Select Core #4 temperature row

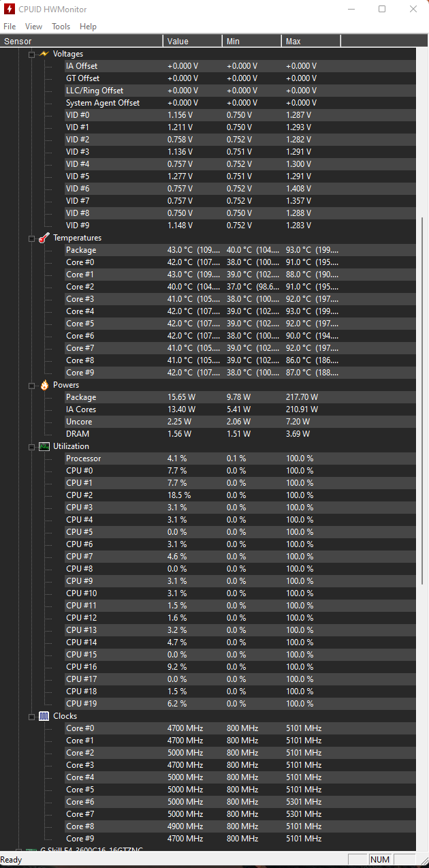tap(240, 311)
